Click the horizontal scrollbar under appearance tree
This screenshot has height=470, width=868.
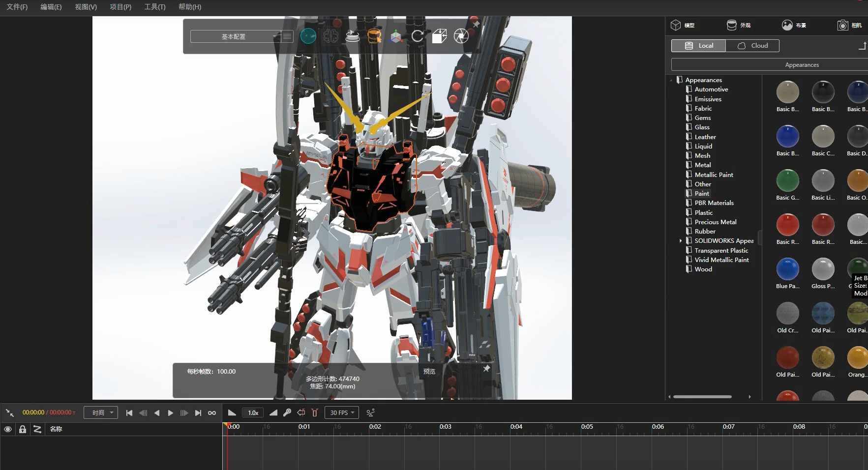click(702, 397)
